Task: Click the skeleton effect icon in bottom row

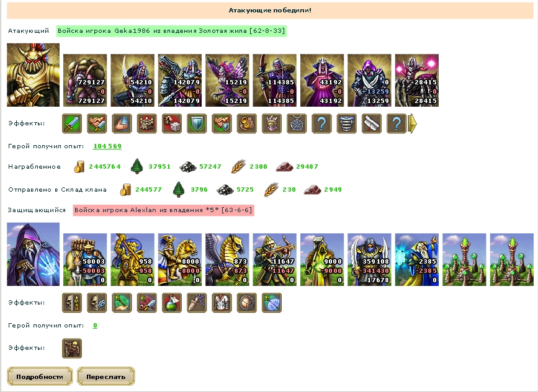Action: click(x=72, y=349)
